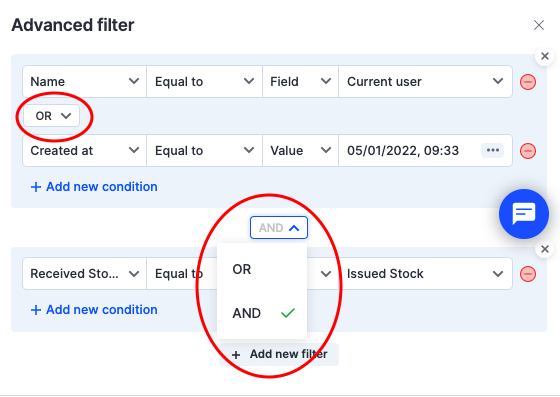560x397 pixels.
Task: Select AND option with green checkmark
Action: pyautogui.click(x=262, y=313)
